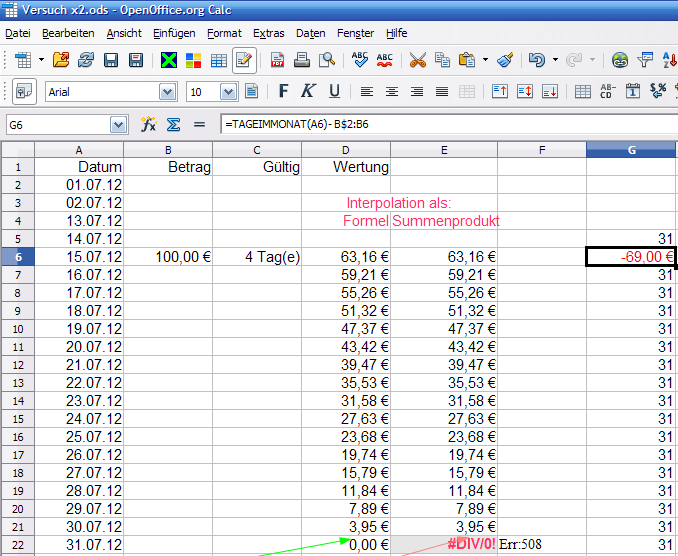
Task: Click the Save document icon
Action: [110, 60]
